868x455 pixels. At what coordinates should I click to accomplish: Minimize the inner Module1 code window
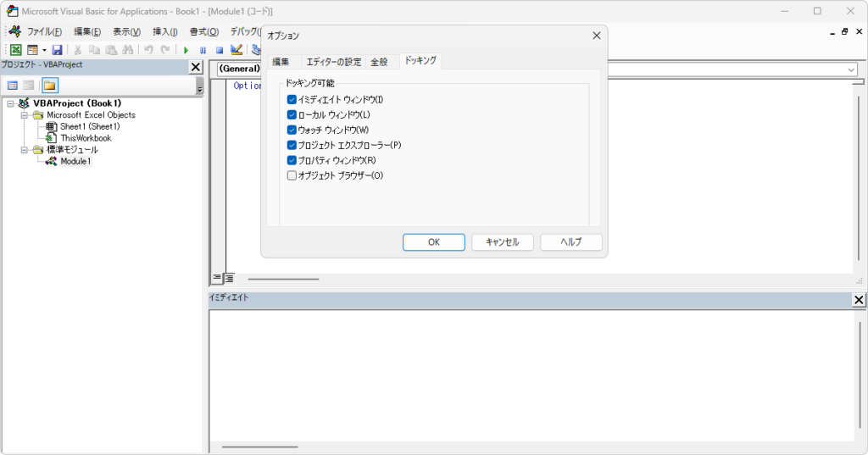832,32
